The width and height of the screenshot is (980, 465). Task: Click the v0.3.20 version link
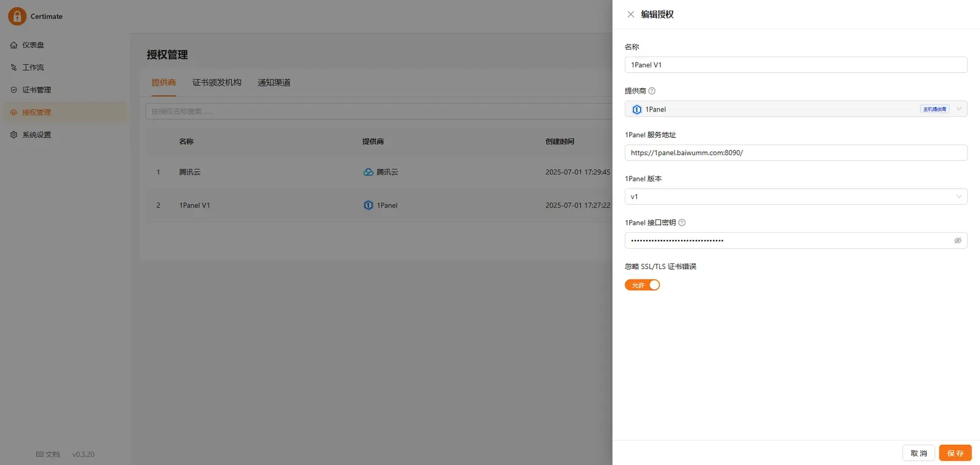tap(83, 455)
